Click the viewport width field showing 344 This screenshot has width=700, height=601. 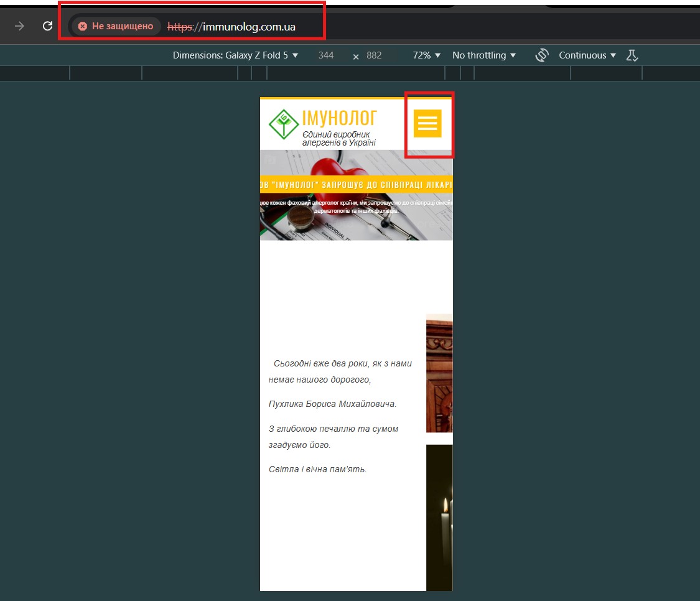pos(326,55)
